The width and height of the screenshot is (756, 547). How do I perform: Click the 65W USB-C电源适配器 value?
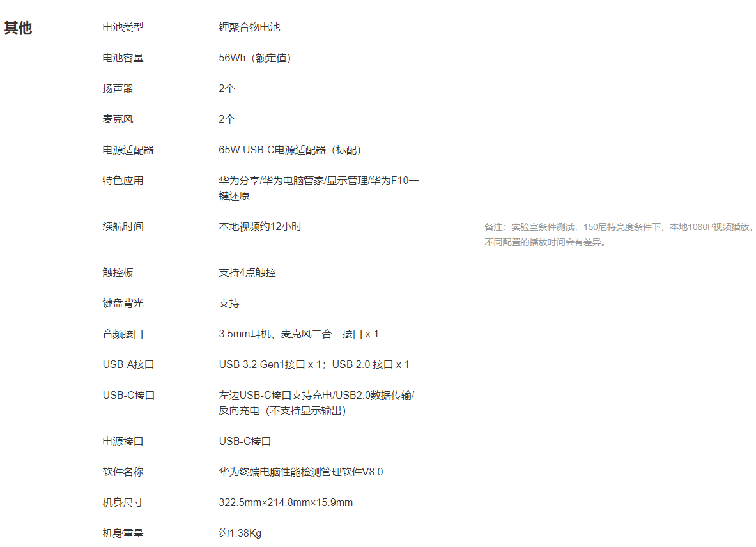289,150
